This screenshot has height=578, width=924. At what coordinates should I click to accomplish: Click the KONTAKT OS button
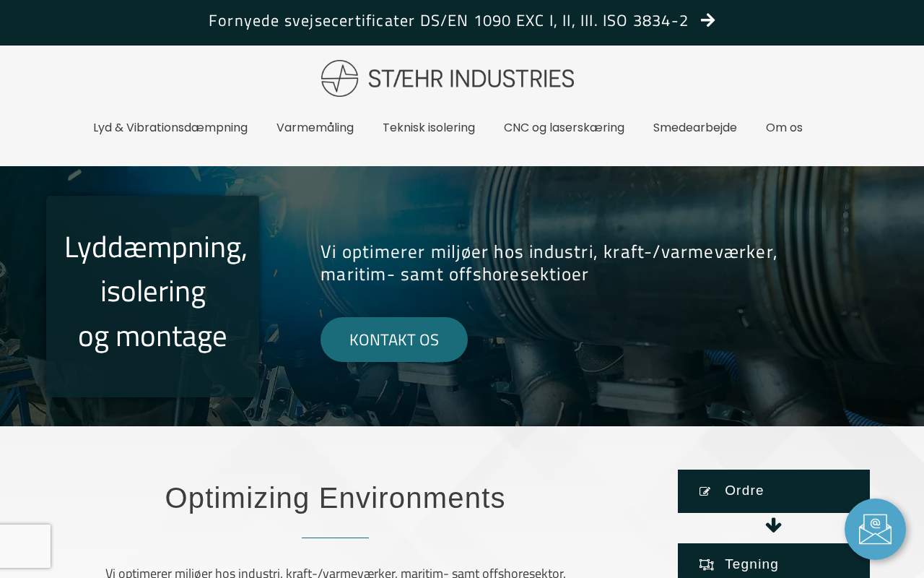(x=394, y=340)
